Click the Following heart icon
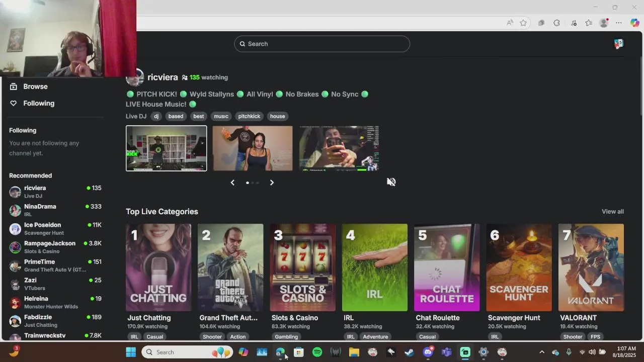The width and height of the screenshot is (644, 362). point(14,103)
